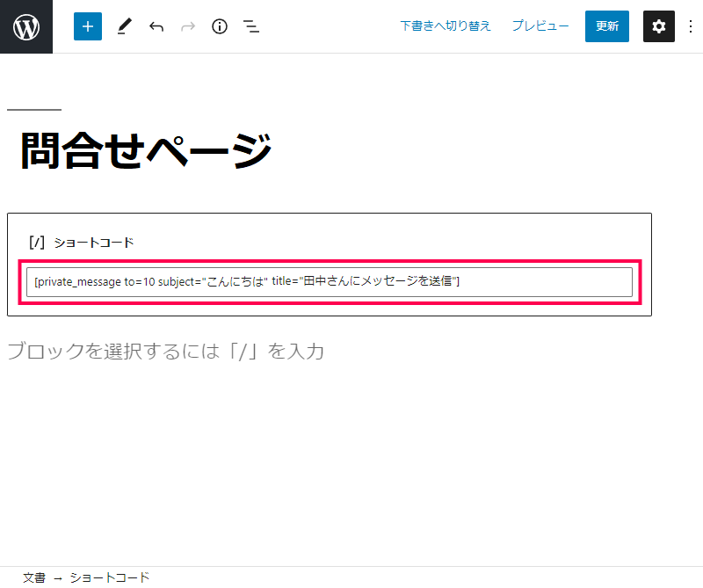This screenshot has height=588, width=703.
Task: Open the three-dot options menu
Action: coord(691,26)
